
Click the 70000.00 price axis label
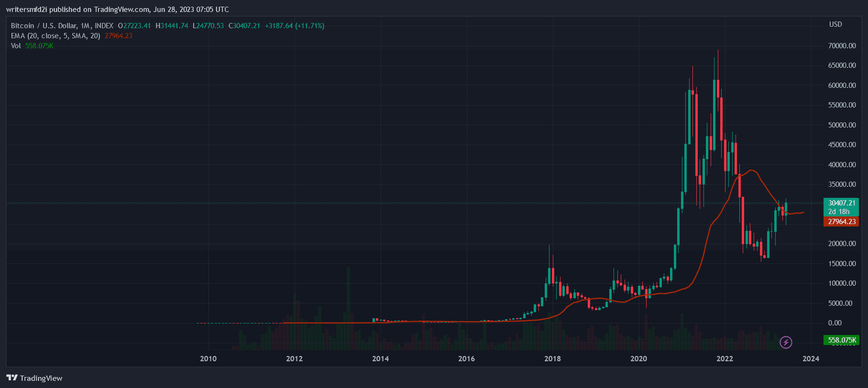(x=842, y=46)
